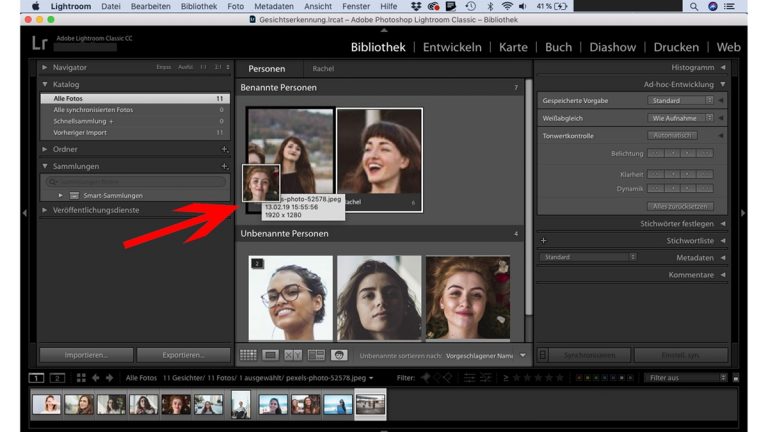Click the add collection plus icon
Viewport: 768px width, 432px height.
pyautogui.click(x=224, y=166)
